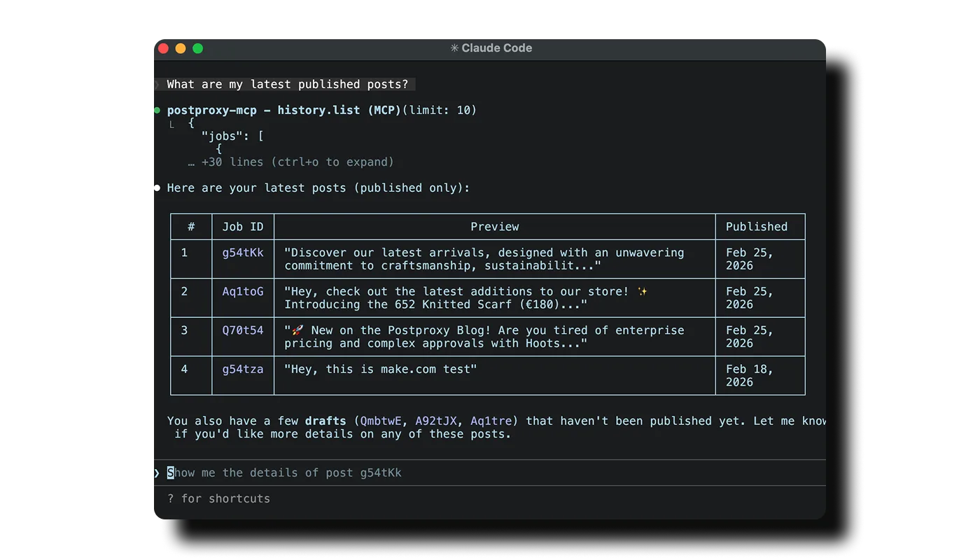Click the prompt chevron in the input line

pos(157,473)
